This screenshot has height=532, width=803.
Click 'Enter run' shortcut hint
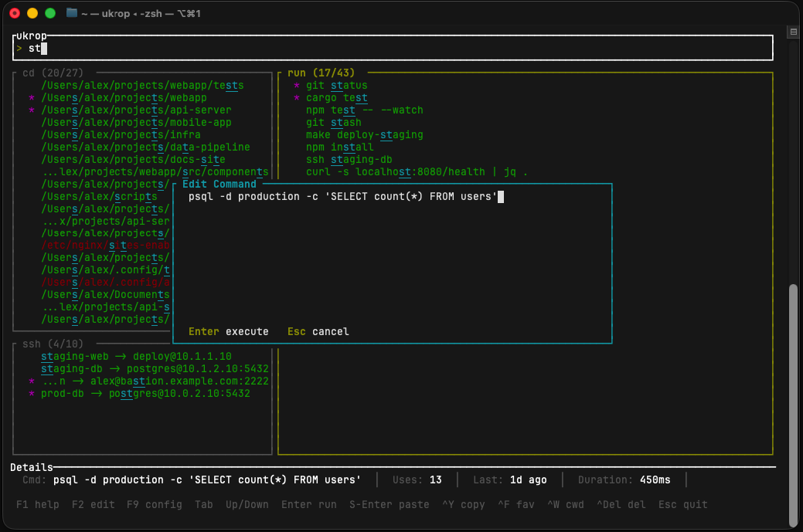(x=309, y=504)
